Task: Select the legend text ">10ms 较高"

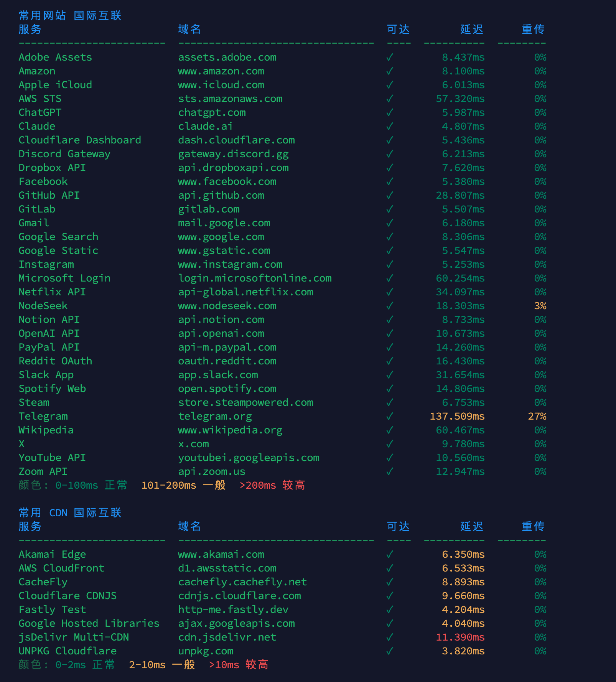Action: (x=239, y=665)
